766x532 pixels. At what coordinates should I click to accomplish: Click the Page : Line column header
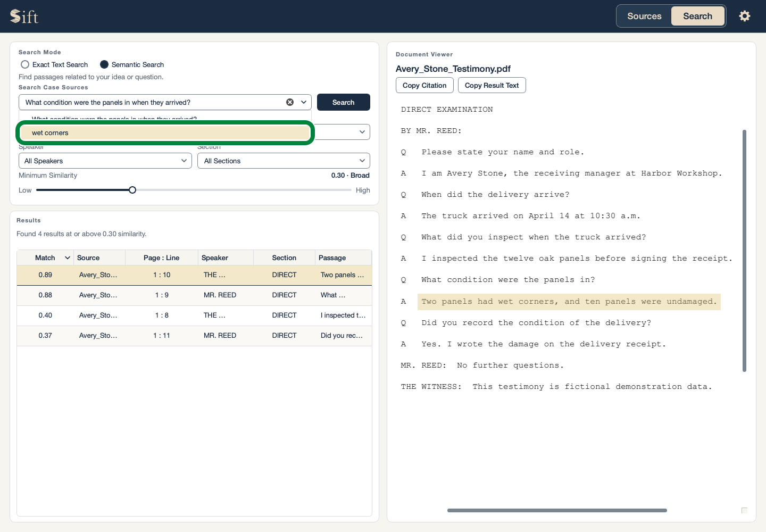pyautogui.click(x=162, y=258)
